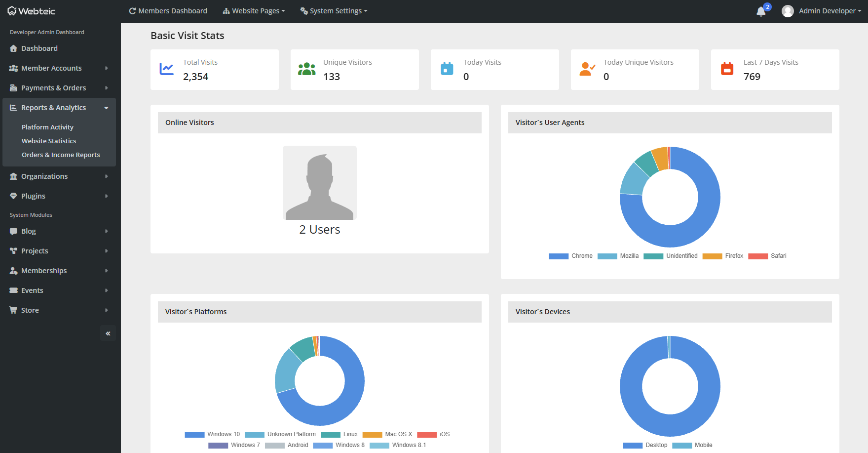This screenshot has width=868, height=453.
Task: Expand Organizations submenu arrow
Action: coord(106,176)
